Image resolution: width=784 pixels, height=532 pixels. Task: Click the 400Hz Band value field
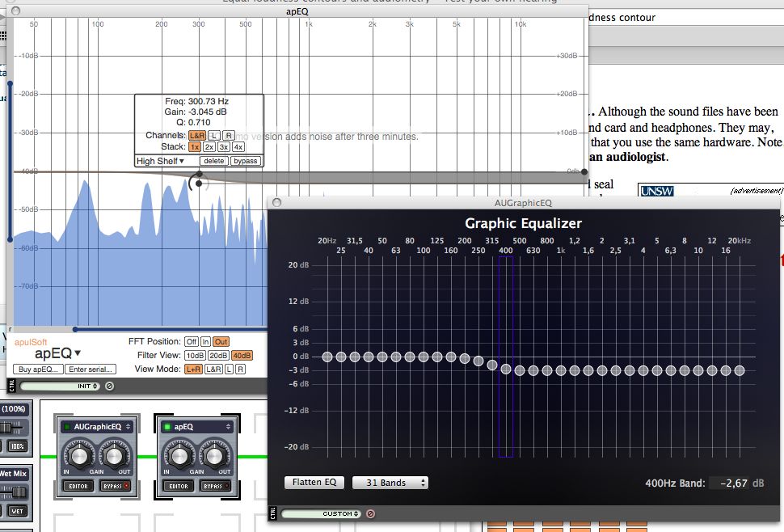737,483
